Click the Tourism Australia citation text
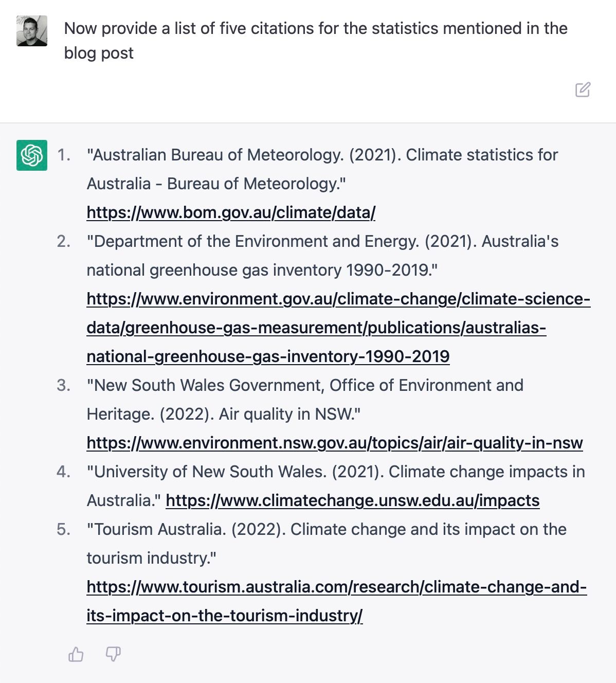 (x=327, y=529)
